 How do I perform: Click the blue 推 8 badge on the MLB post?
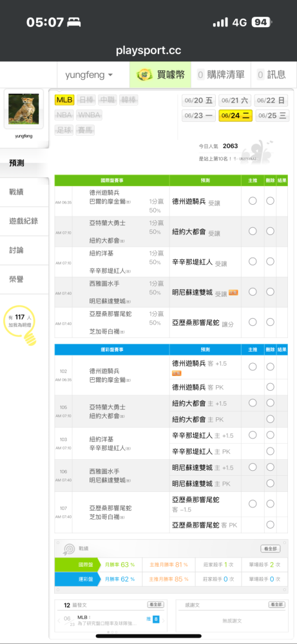(156, 618)
